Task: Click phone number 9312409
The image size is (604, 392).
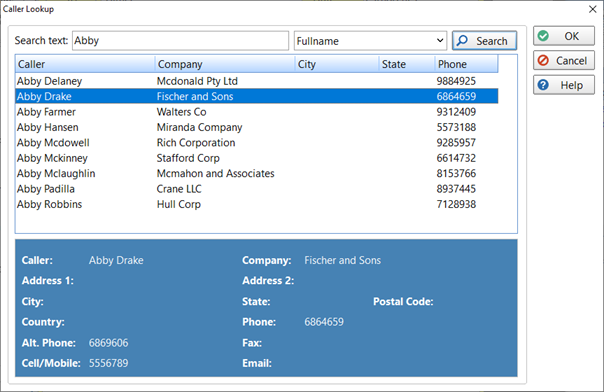Action: click(x=456, y=112)
